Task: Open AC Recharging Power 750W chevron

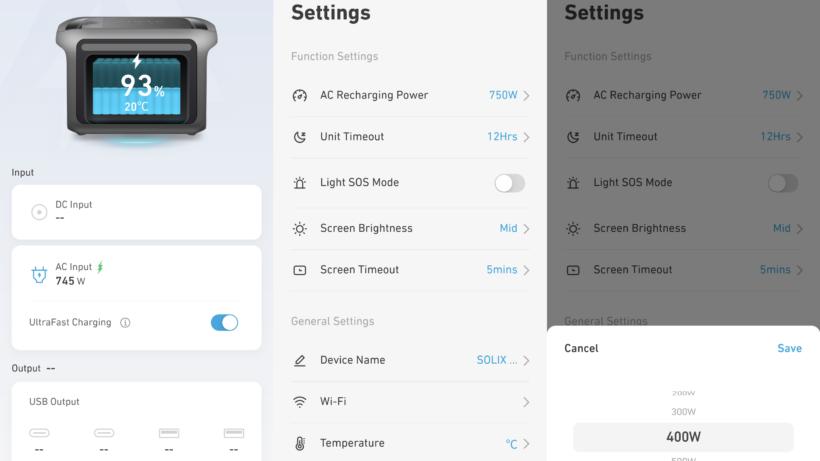Action: pos(527,96)
